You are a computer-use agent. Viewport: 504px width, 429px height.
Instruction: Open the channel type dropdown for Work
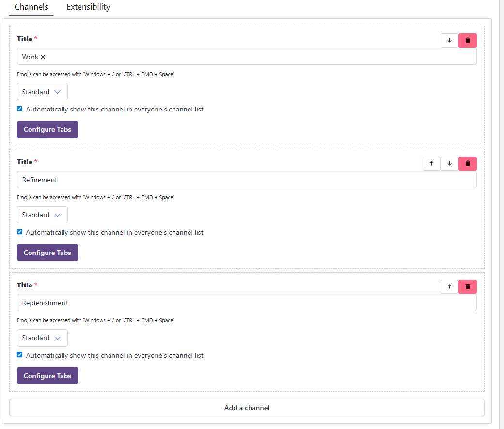click(x=42, y=92)
